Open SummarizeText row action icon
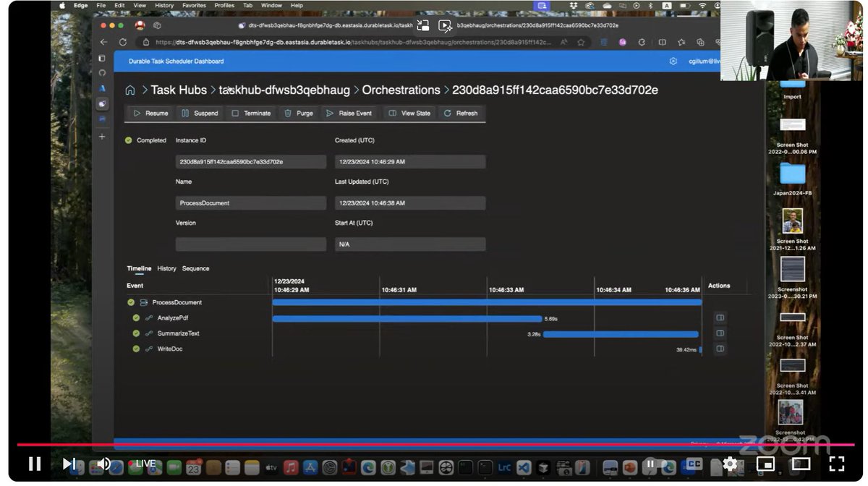Image resolution: width=868 pixels, height=486 pixels. point(720,333)
